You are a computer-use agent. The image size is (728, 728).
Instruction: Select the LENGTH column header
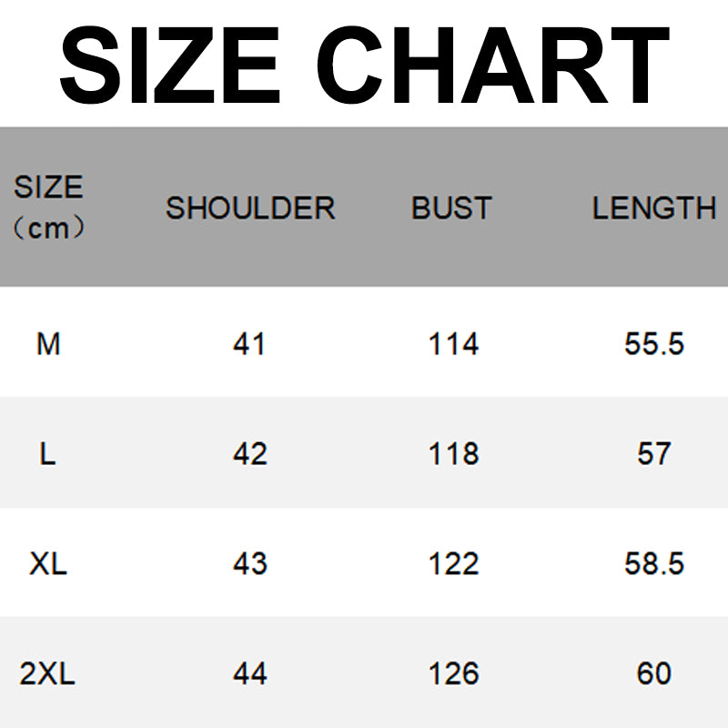click(x=653, y=208)
